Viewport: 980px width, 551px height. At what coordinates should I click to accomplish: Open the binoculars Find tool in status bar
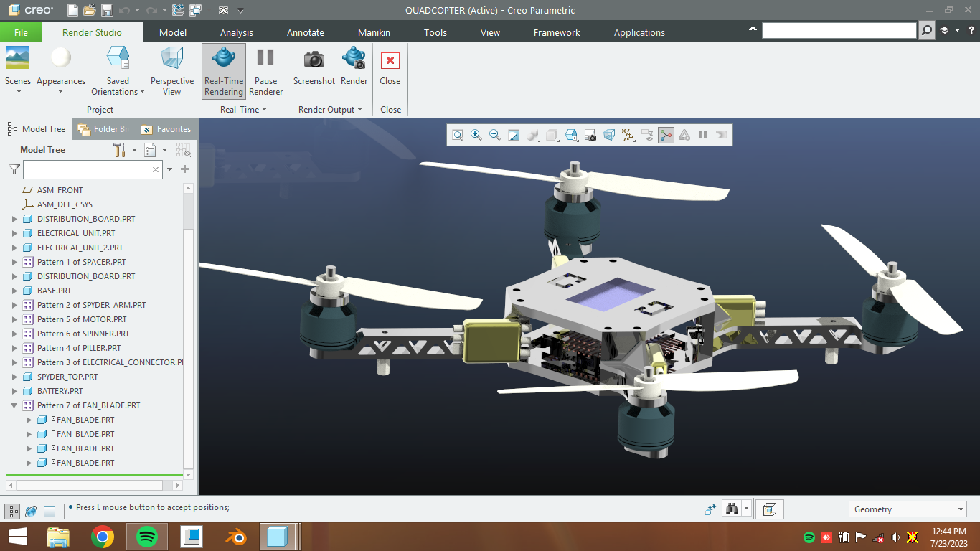(x=732, y=509)
